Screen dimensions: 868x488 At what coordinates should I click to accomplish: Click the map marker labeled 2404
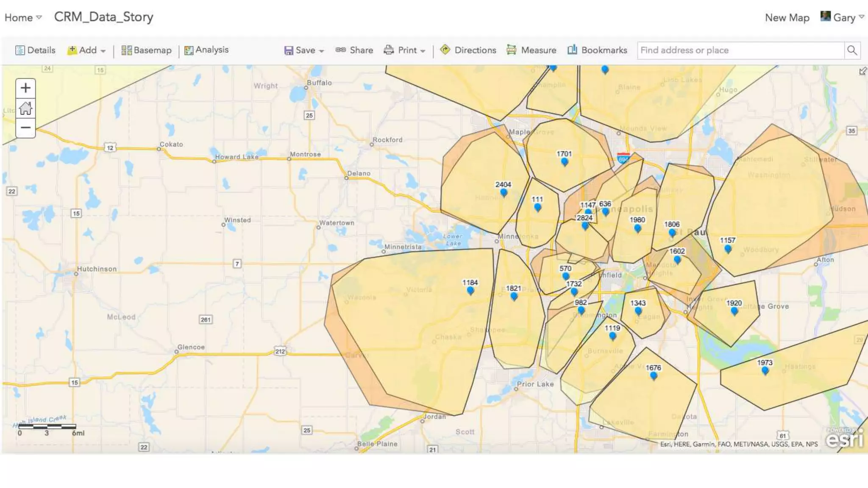point(504,192)
